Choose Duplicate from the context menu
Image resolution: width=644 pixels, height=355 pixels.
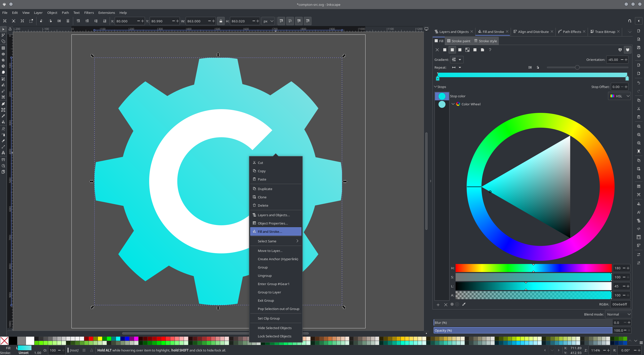pos(265,189)
